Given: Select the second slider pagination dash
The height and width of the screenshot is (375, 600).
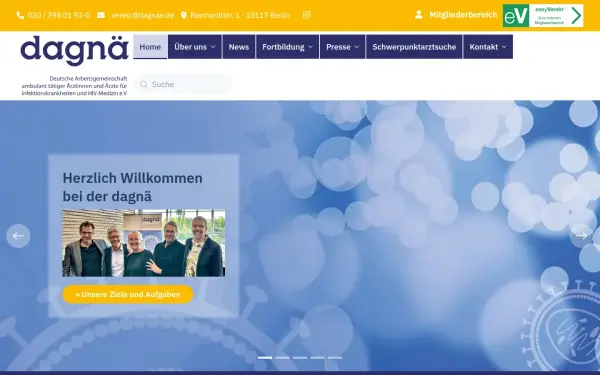Looking at the screenshot, I should 282,358.
